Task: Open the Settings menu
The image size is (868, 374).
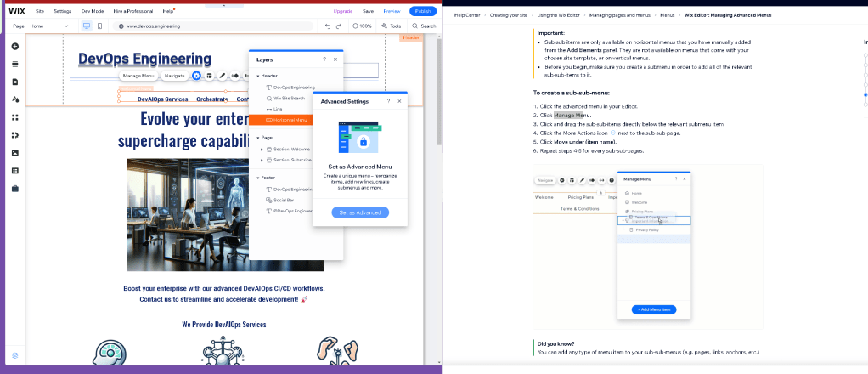Action: coord(63,11)
